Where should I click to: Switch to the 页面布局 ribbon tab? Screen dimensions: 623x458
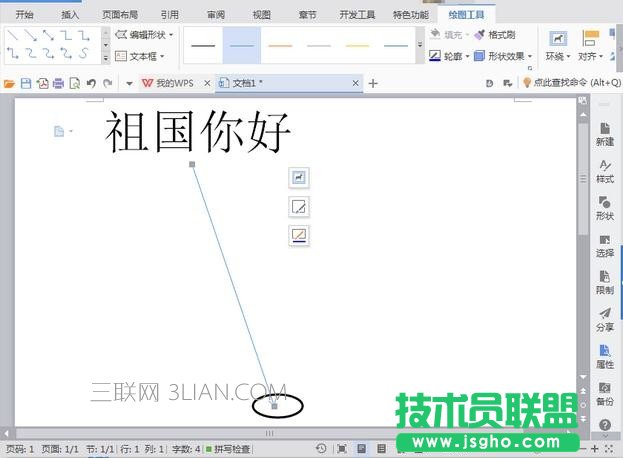coord(120,15)
